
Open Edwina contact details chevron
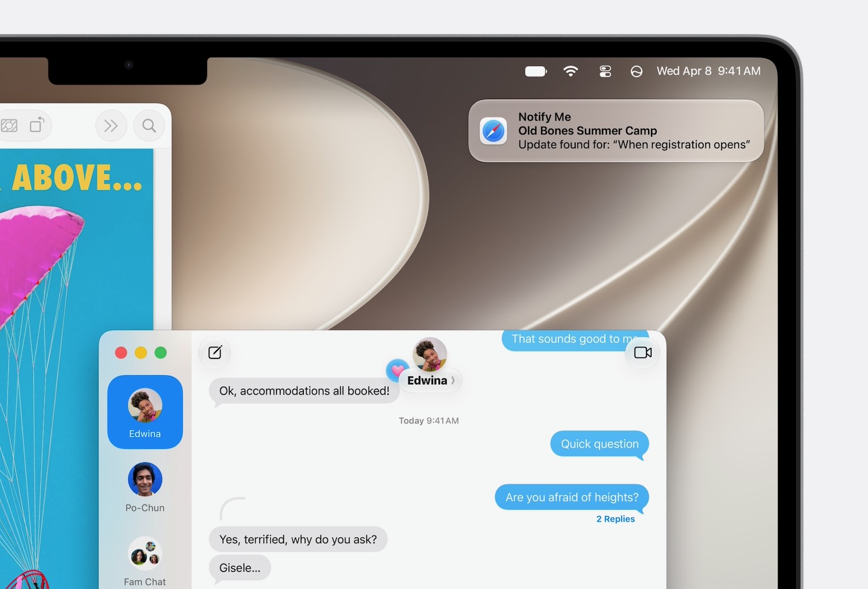click(453, 381)
